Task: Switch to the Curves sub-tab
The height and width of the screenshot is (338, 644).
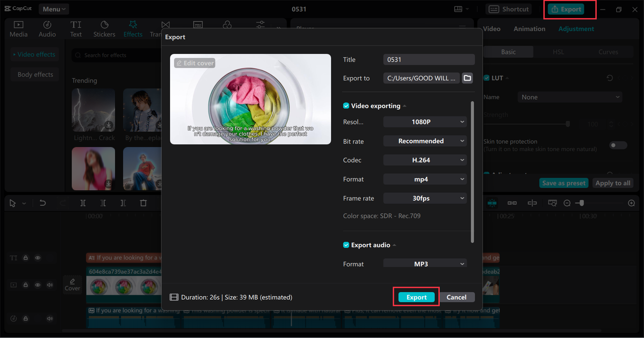Action: [608, 52]
